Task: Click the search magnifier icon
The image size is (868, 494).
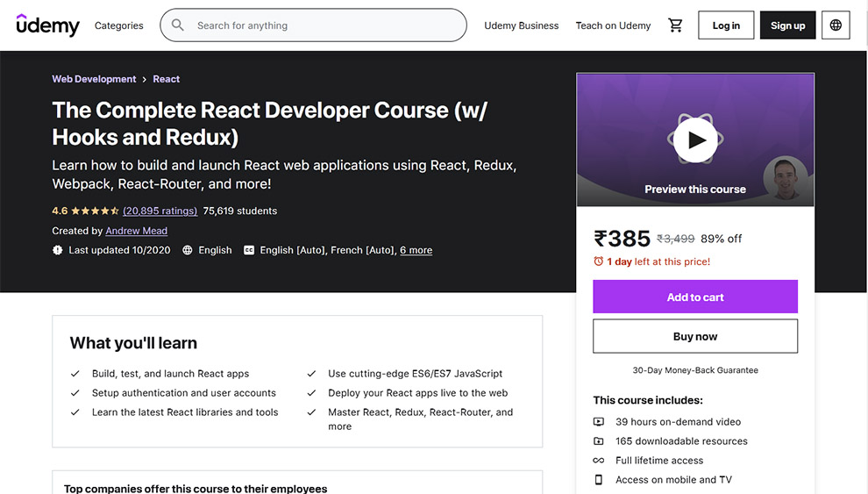Action: (x=178, y=25)
